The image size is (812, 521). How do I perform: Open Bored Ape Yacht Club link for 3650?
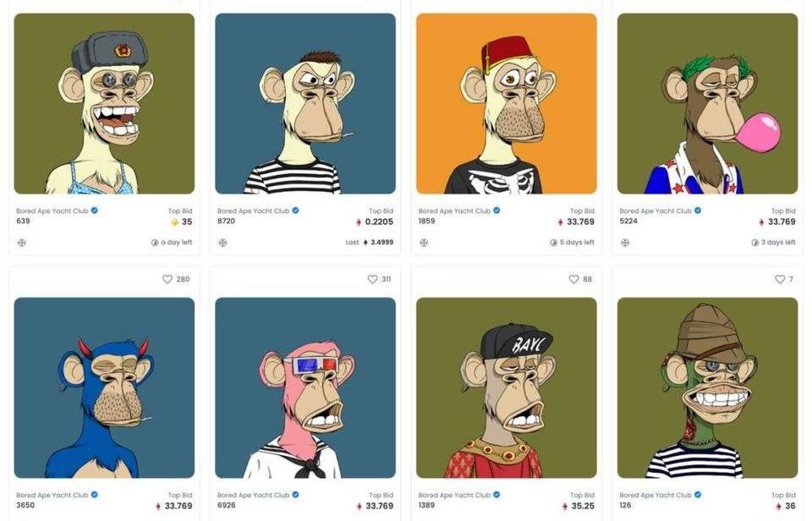point(52,495)
